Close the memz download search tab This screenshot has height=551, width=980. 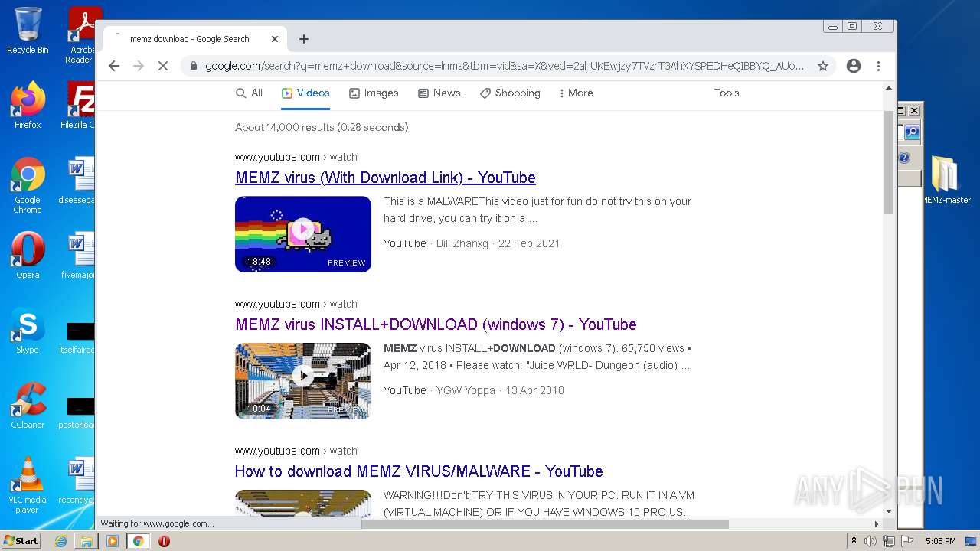click(275, 39)
